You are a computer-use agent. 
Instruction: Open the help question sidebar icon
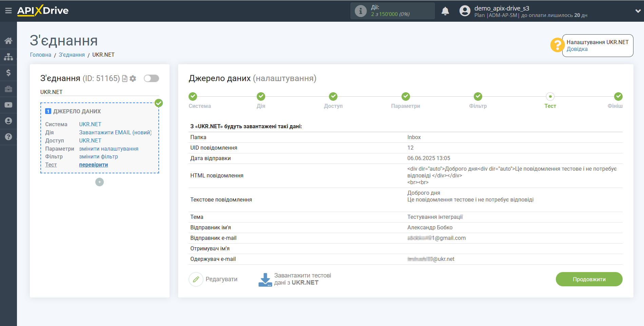click(x=8, y=137)
